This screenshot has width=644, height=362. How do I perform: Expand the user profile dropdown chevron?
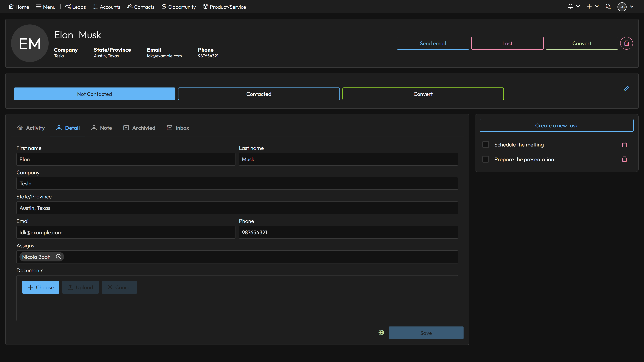[632, 7]
